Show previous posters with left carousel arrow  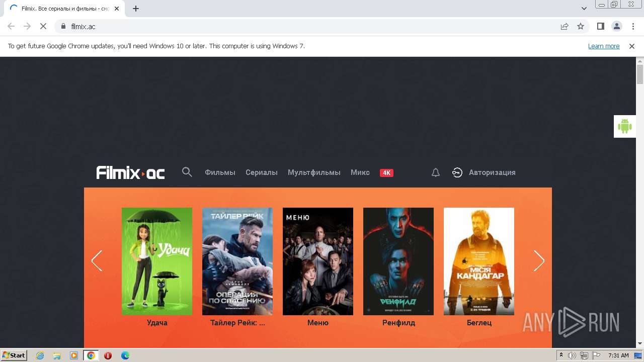(x=97, y=260)
